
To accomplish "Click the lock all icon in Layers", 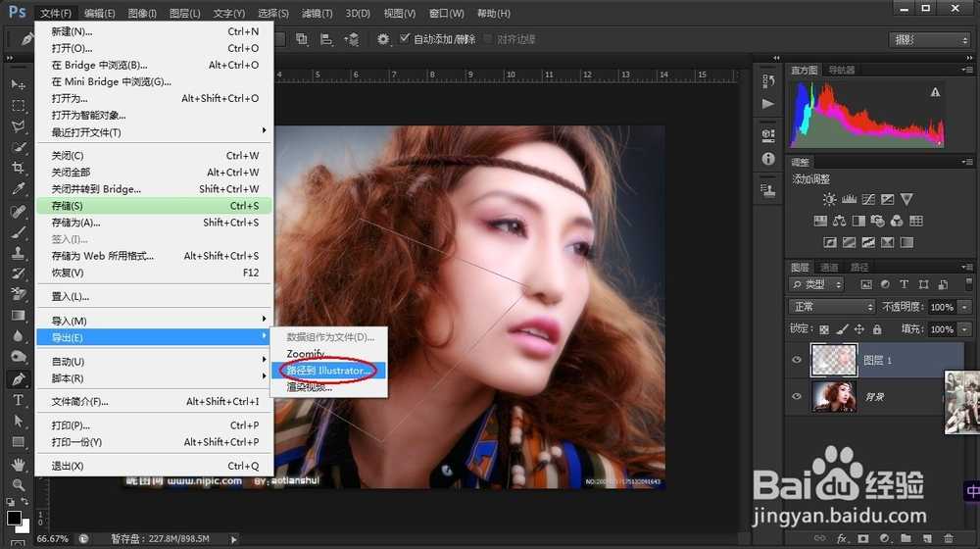I will tap(877, 329).
